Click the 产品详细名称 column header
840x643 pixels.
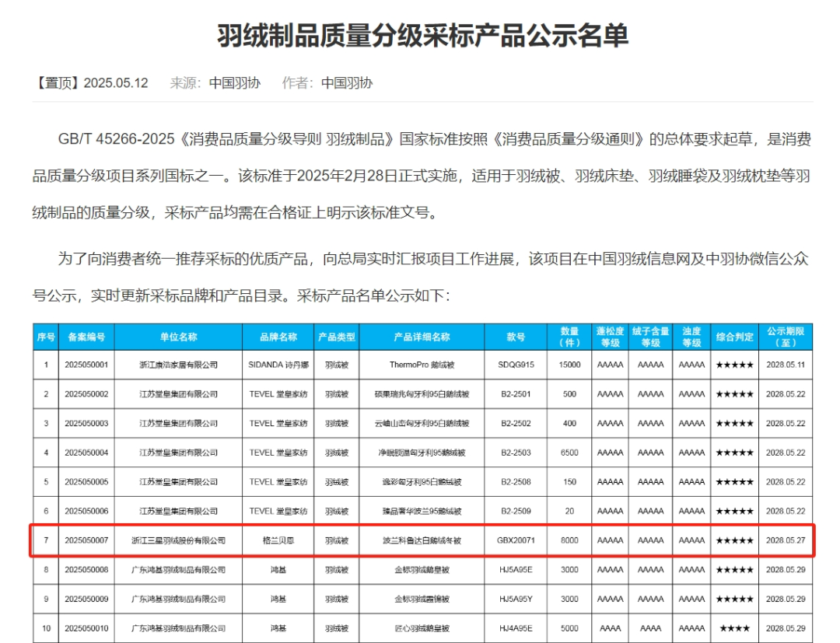tap(422, 337)
